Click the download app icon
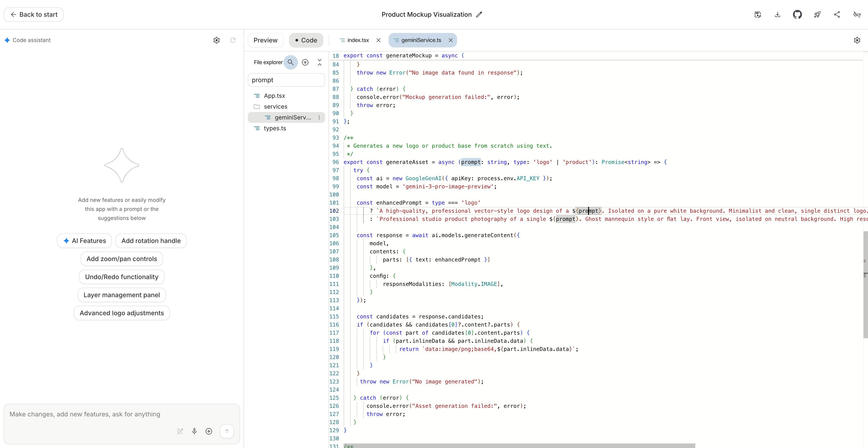 pyautogui.click(x=777, y=14)
